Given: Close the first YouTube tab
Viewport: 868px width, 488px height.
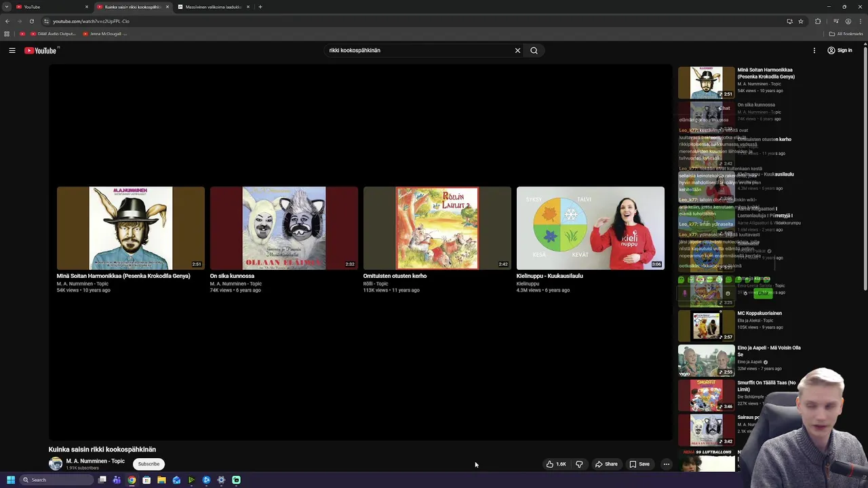Looking at the screenshot, I should pyautogui.click(x=87, y=7).
